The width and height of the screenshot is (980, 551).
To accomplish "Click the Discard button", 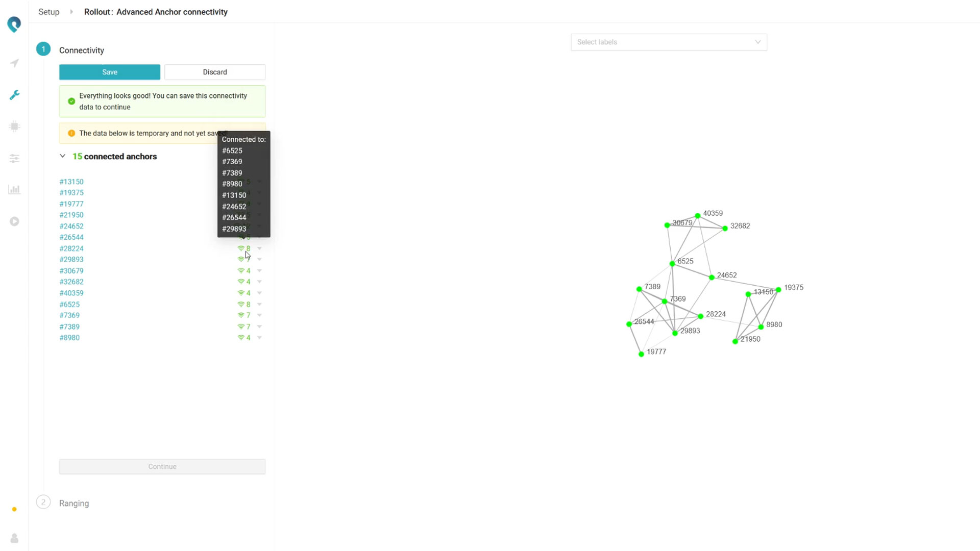I will [x=215, y=72].
